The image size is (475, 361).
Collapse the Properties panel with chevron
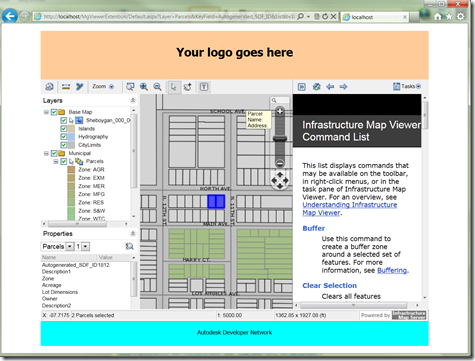point(133,233)
